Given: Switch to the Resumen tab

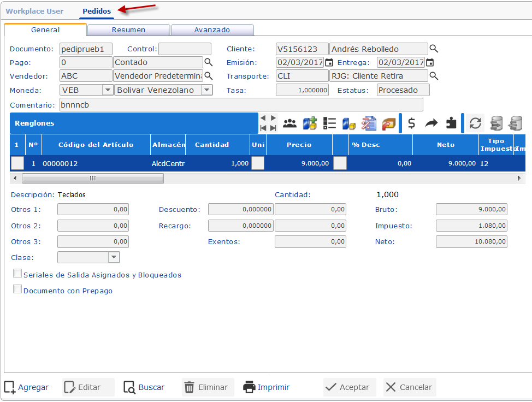Looking at the screenshot, I should pyautogui.click(x=128, y=30).
